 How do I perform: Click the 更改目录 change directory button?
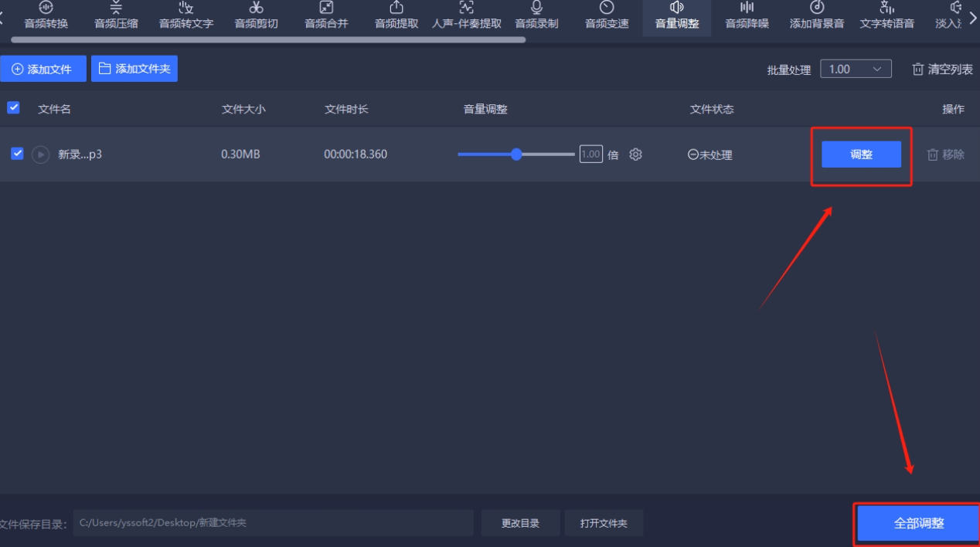(520, 523)
